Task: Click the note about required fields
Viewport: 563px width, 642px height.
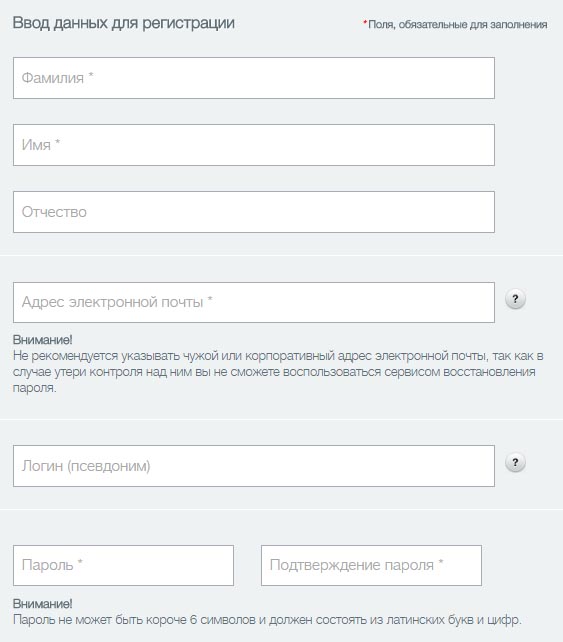Action: (x=455, y=25)
